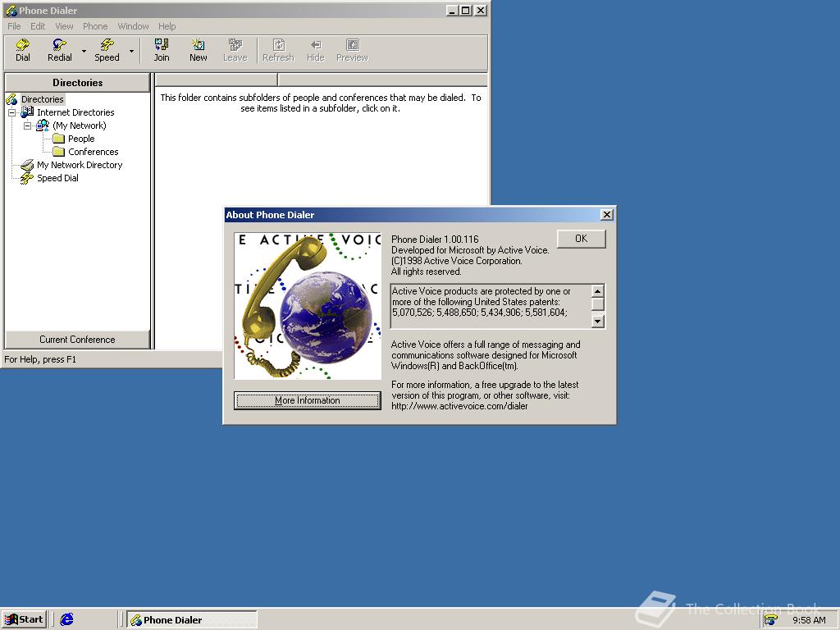Image resolution: width=840 pixels, height=630 pixels.
Task: Maximize the Phone Dialer window
Action: point(466,10)
